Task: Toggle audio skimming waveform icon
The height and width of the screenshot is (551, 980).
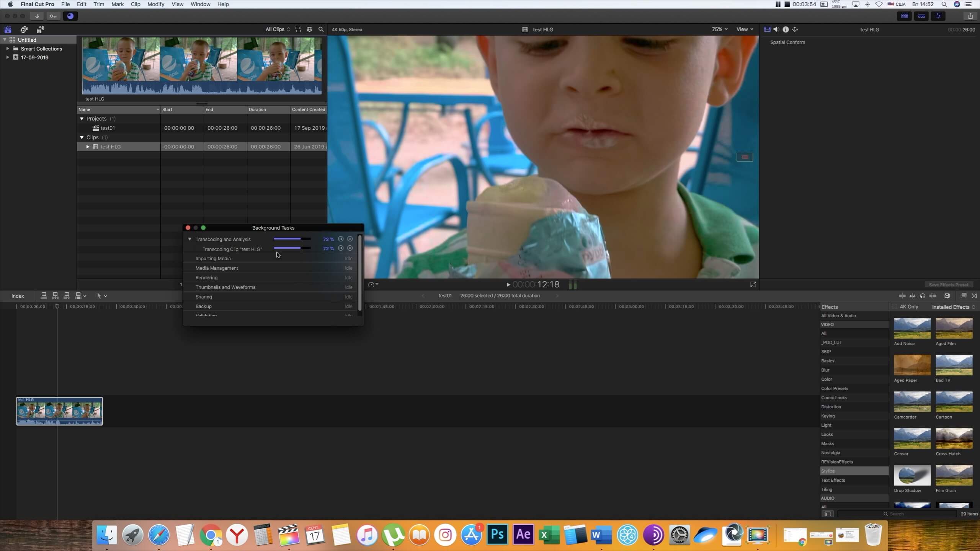Action: point(913,296)
